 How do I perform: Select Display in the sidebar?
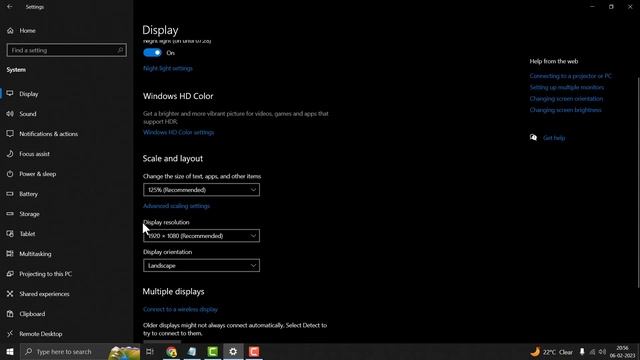pyautogui.click(x=29, y=94)
